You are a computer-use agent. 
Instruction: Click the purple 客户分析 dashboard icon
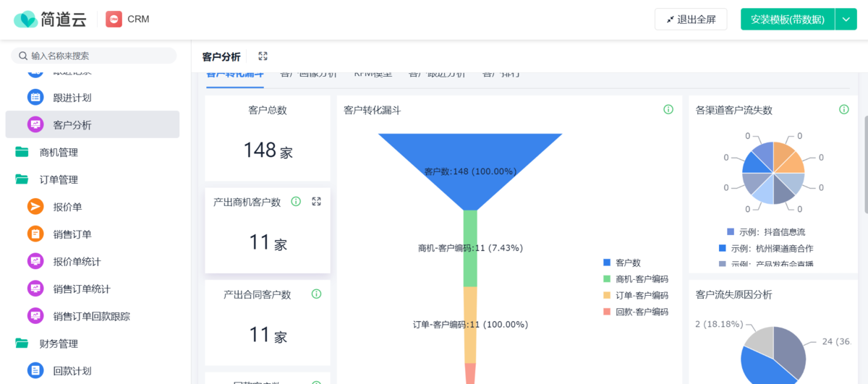tap(35, 124)
